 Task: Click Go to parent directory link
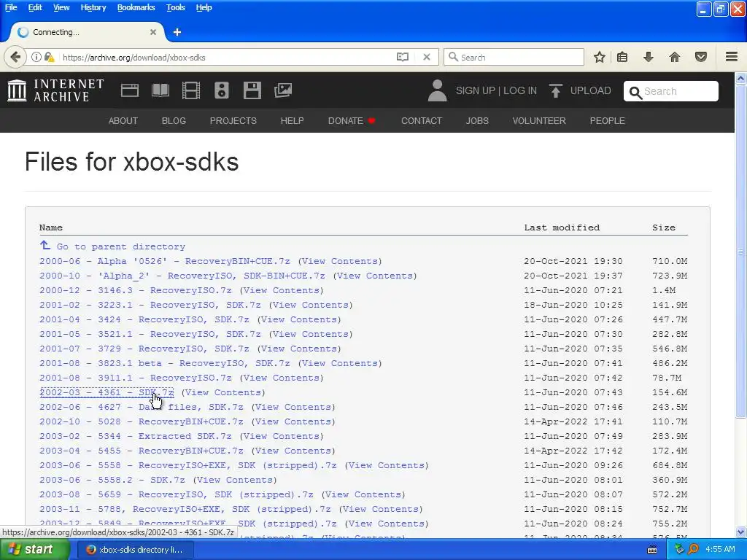(121, 246)
